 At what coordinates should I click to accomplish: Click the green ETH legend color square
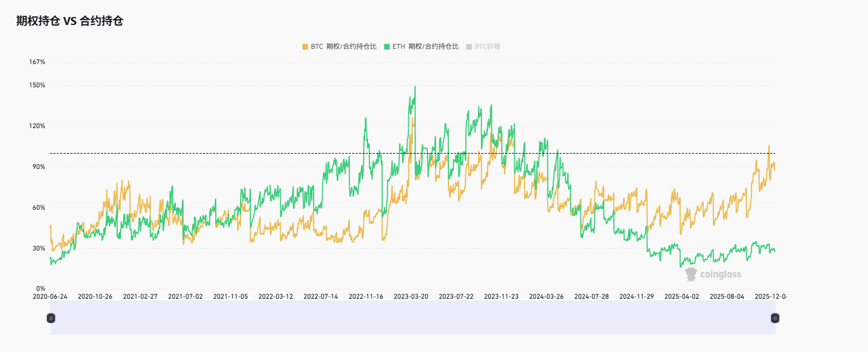coord(387,46)
